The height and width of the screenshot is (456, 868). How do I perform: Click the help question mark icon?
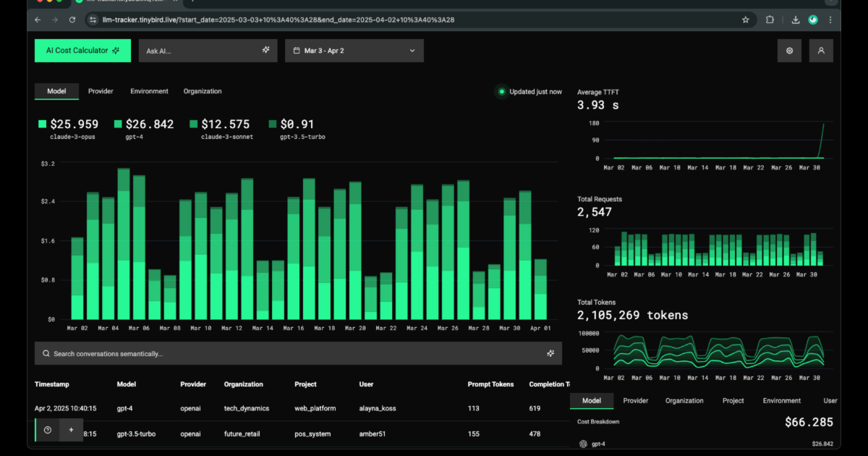click(48, 430)
